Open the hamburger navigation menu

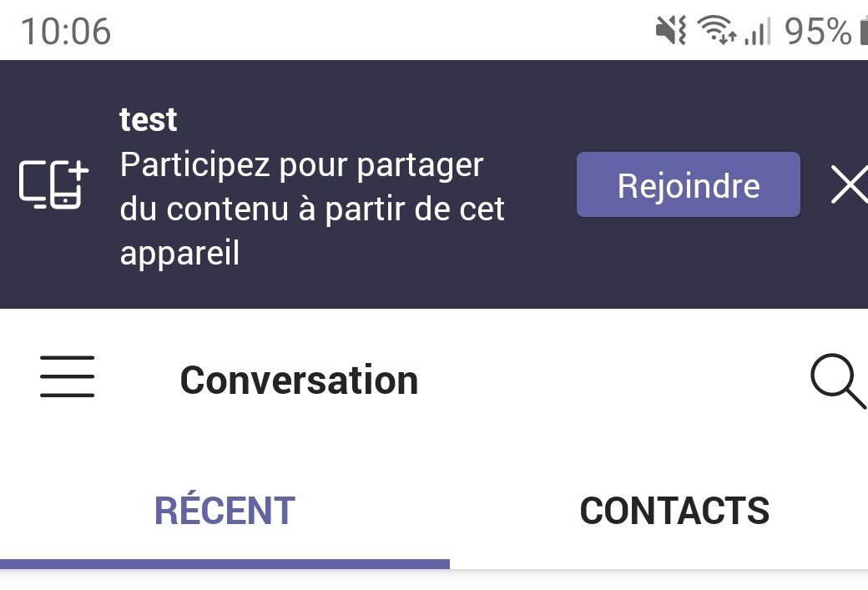pos(67,376)
